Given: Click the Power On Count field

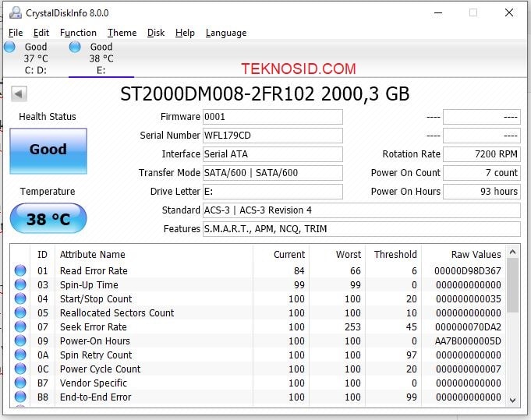Looking at the screenshot, I should [482, 173].
